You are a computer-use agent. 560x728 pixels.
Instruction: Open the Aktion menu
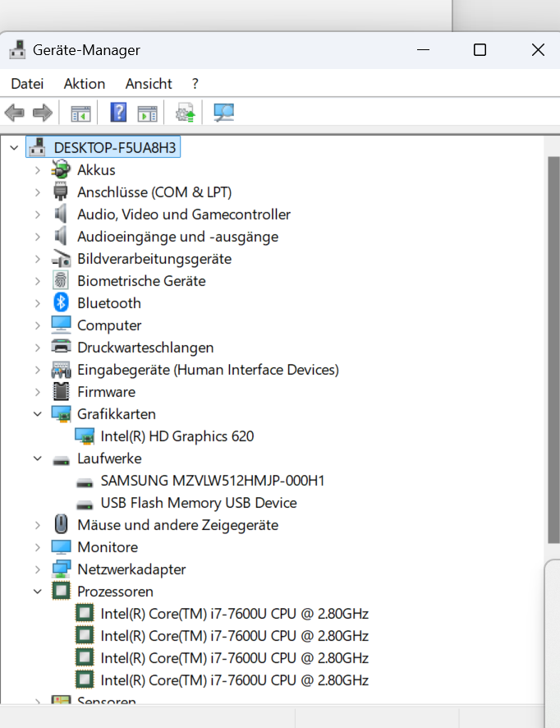click(x=85, y=84)
